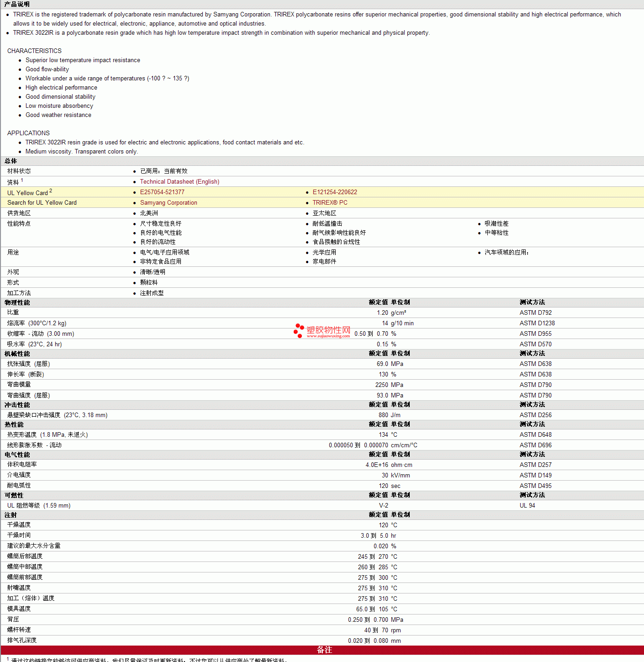Select the 模具温度 row label
The height and width of the screenshot is (662, 644).
tap(19, 609)
